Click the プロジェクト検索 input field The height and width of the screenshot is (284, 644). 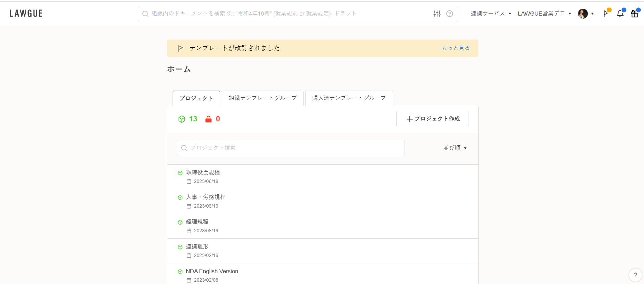[291, 148]
